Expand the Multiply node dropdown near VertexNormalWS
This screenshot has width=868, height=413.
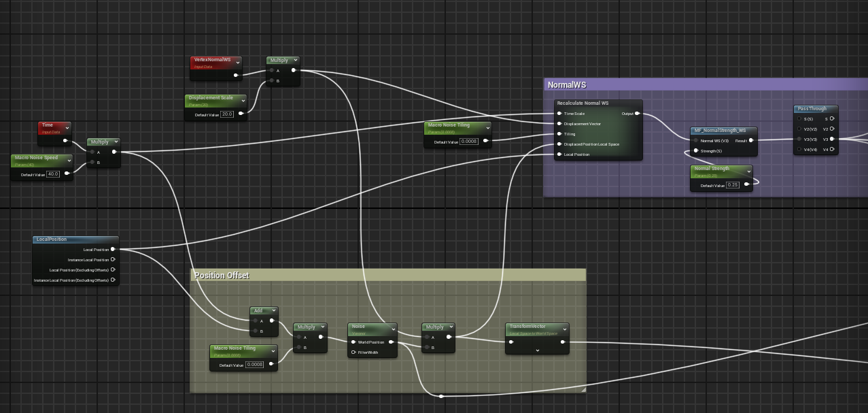[295, 60]
